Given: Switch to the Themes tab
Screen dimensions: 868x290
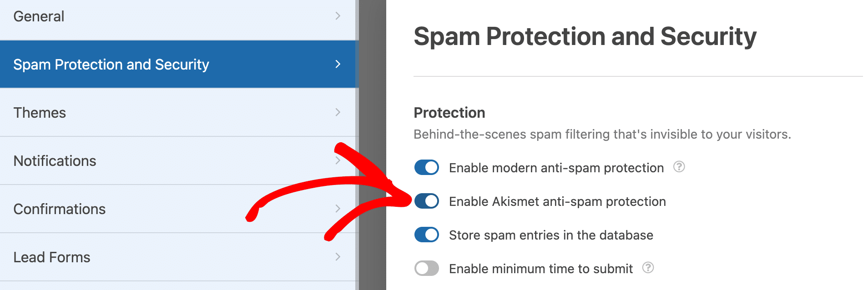Looking at the screenshot, I should point(40,113).
